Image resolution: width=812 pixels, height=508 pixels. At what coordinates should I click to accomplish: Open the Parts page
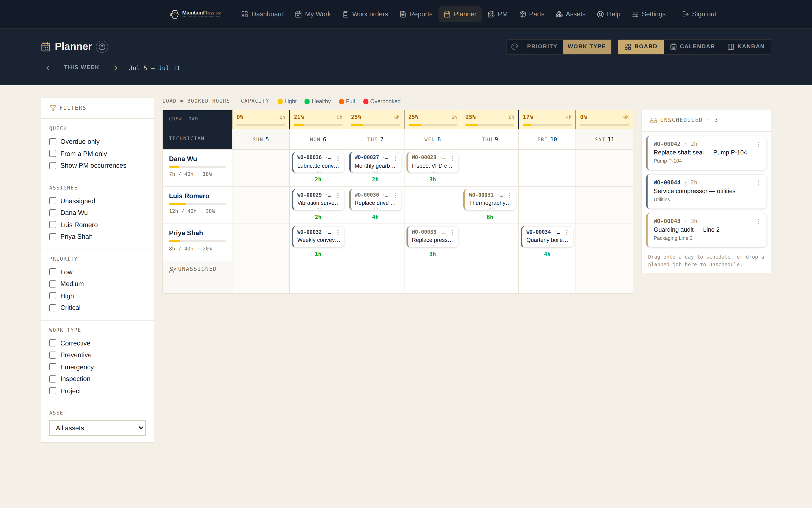[x=532, y=14]
